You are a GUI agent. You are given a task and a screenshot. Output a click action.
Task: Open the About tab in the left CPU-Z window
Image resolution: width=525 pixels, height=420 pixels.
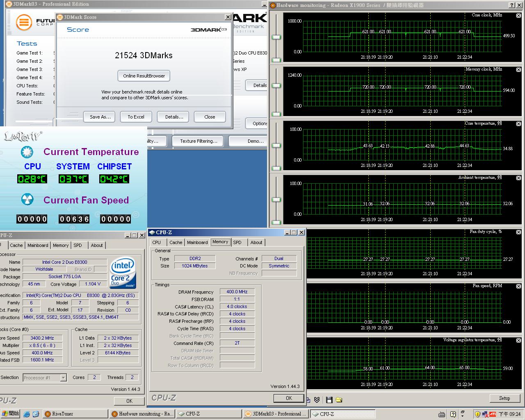pos(97,245)
